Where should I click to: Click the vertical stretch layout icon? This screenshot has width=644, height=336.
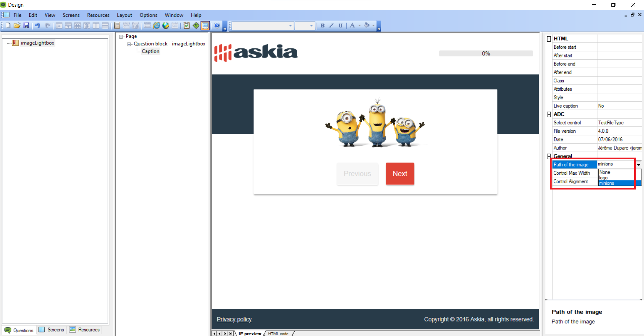tap(87, 26)
